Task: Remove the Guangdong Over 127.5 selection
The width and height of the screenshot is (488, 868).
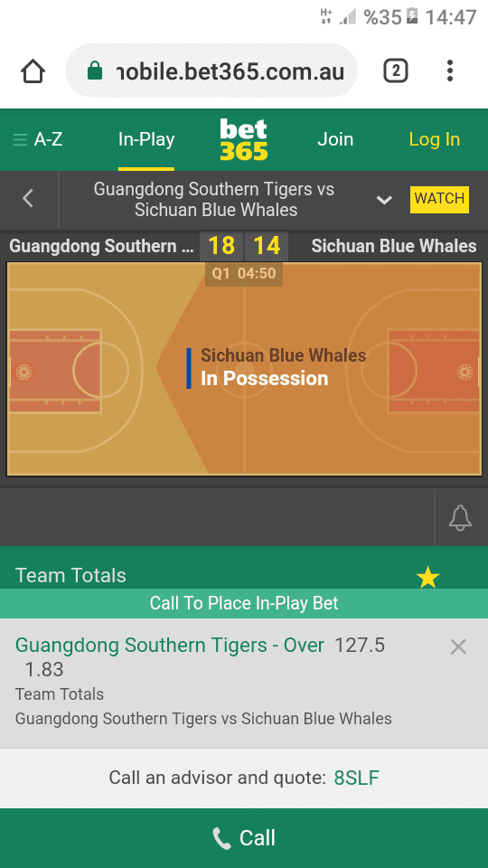Action: pos(458,646)
